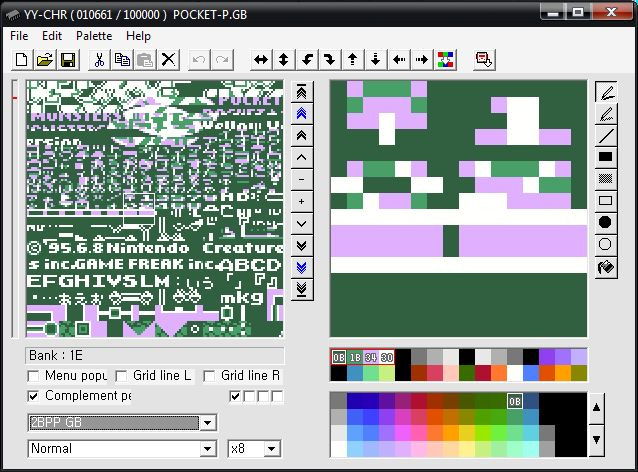Save the file with the floppy disk icon
The height and width of the screenshot is (472, 638).
pyautogui.click(x=68, y=60)
